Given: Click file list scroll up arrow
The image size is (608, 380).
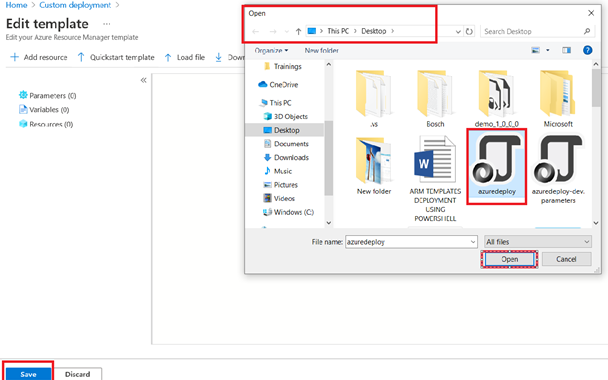Looking at the screenshot, I should pyautogui.click(x=596, y=64).
